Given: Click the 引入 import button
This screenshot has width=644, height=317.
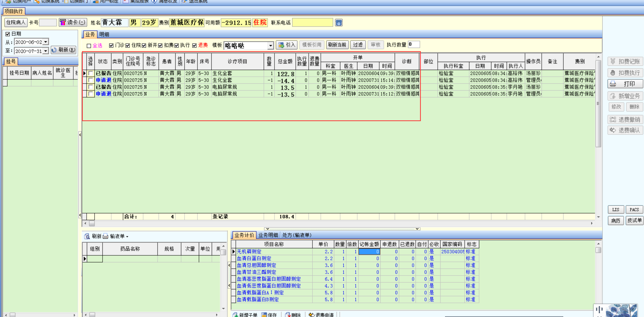Looking at the screenshot, I should 287,45.
